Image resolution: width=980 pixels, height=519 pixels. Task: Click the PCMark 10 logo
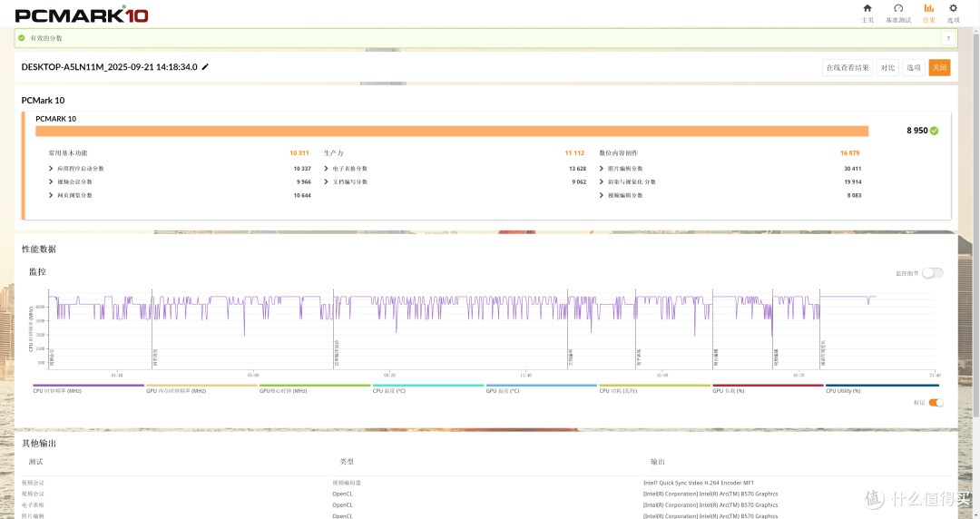(82, 15)
